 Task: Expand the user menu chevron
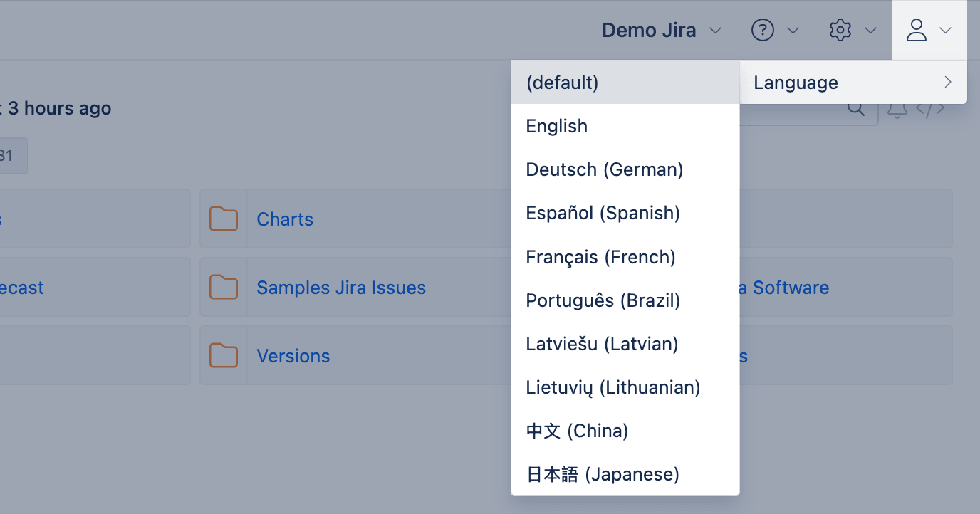(946, 31)
